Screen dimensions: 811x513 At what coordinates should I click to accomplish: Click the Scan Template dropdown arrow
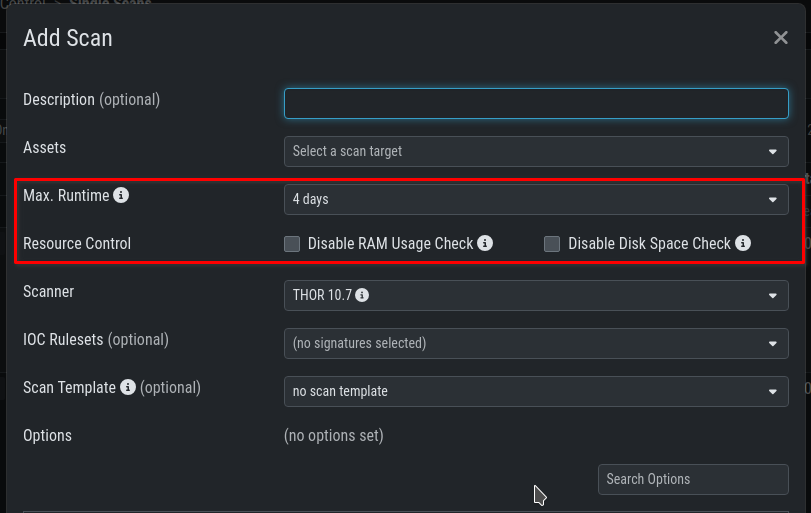coord(773,391)
